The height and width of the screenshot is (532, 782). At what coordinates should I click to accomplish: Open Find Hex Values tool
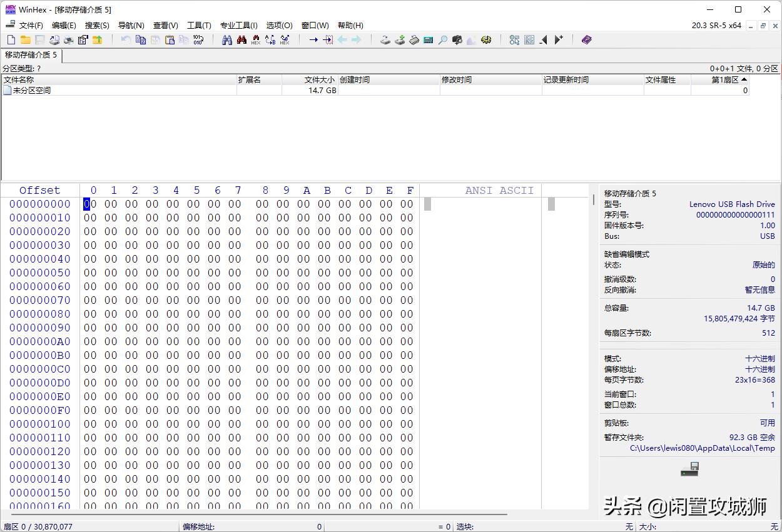(x=255, y=39)
